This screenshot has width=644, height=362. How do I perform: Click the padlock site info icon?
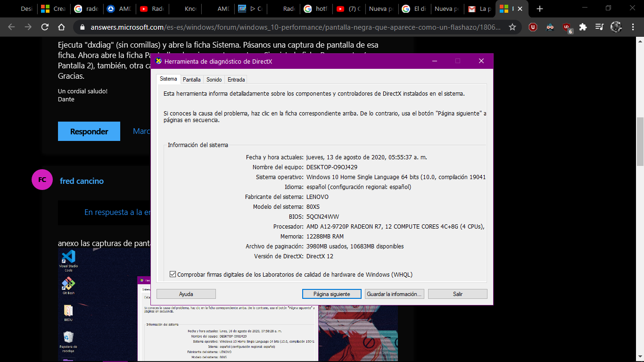coord(83,27)
